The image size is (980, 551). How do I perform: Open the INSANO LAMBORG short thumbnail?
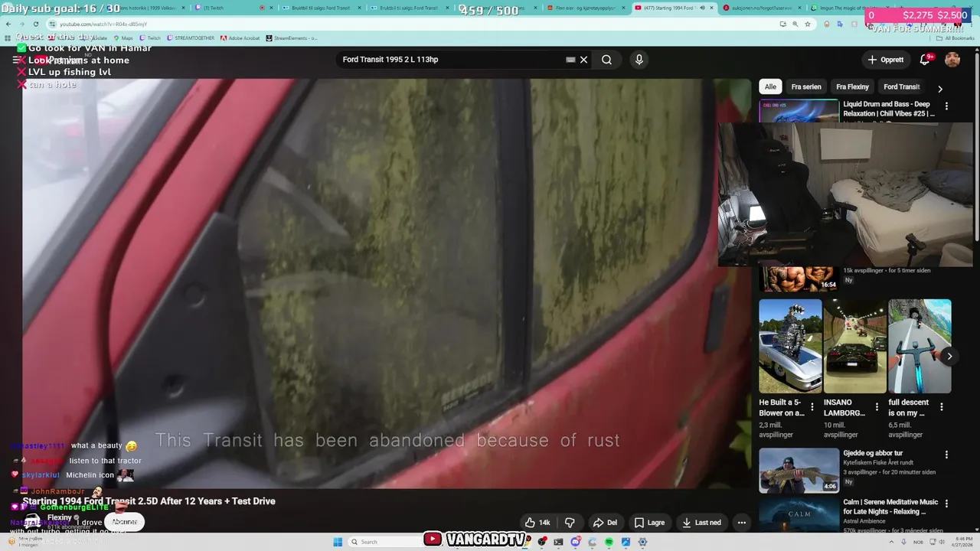pyautogui.click(x=854, y=346)
